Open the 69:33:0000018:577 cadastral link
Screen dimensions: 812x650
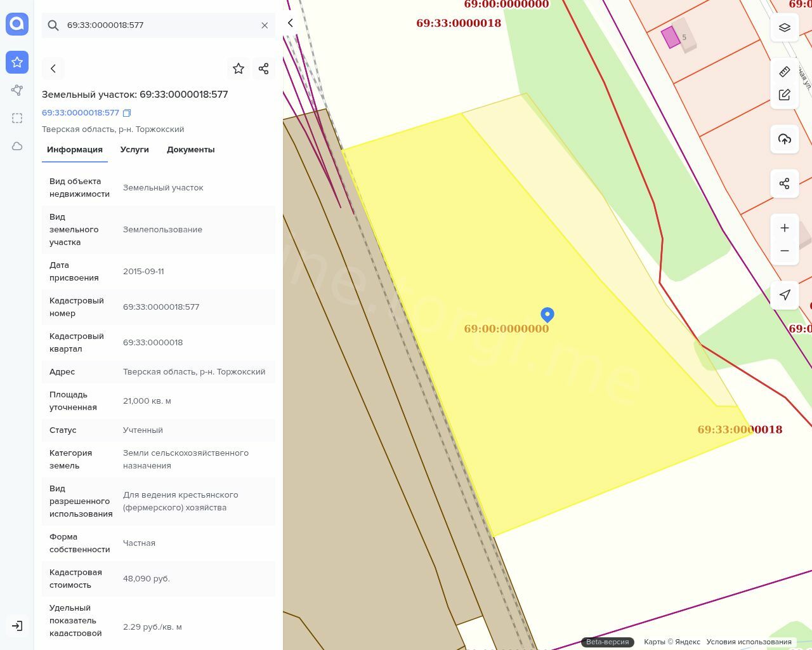[81, 113]
